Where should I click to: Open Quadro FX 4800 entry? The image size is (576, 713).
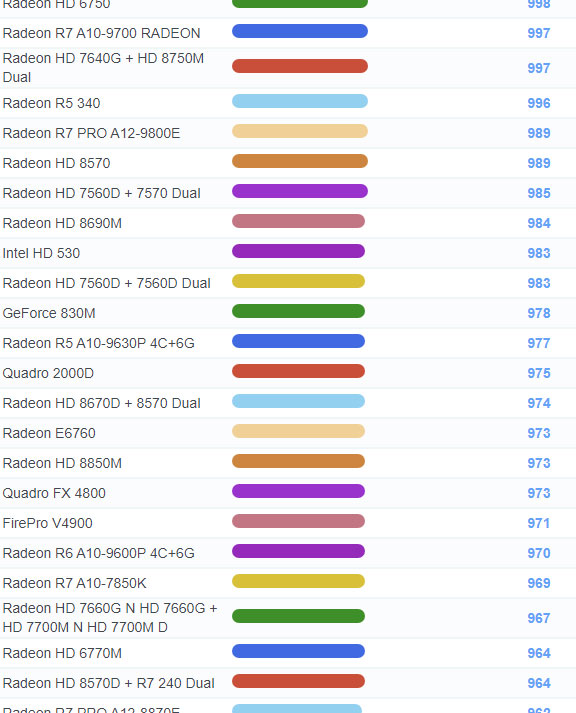click(x=54, y=493)
